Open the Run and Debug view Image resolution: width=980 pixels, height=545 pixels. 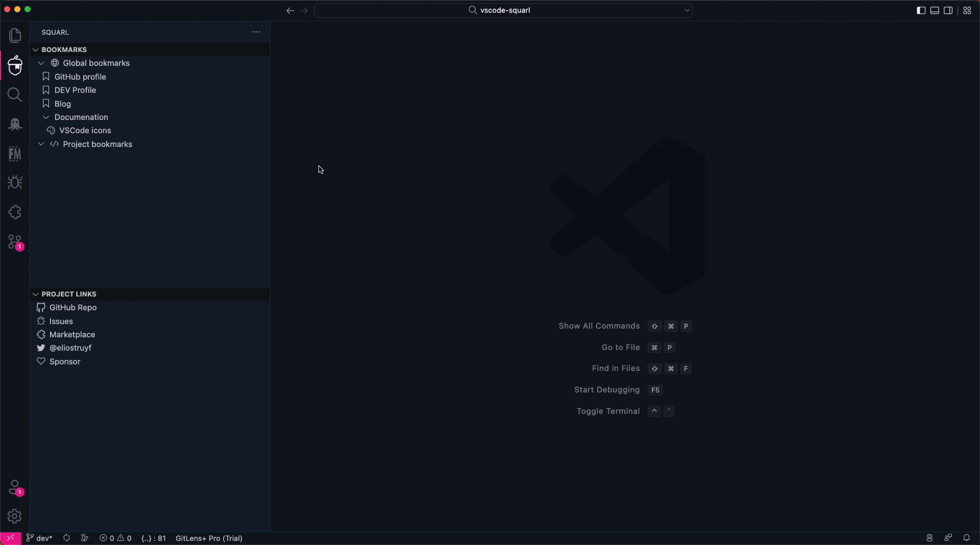(x=15, y=182)
